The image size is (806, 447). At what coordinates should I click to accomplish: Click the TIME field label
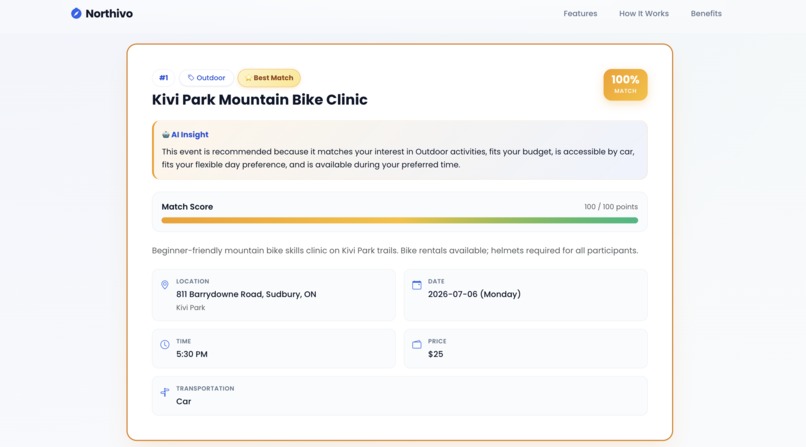[x=184, y=341]
